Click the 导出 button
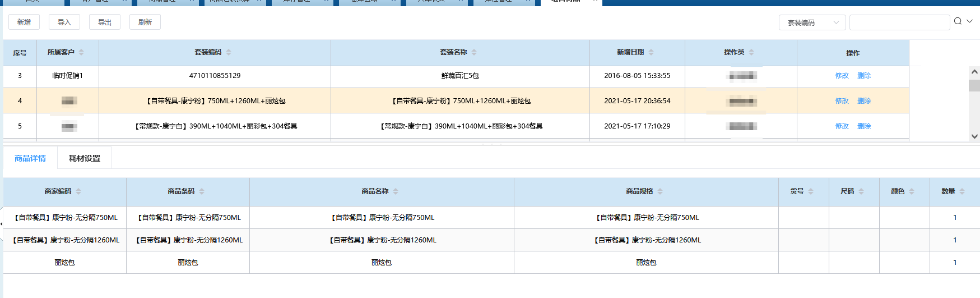980x298 pixels. 105,22
